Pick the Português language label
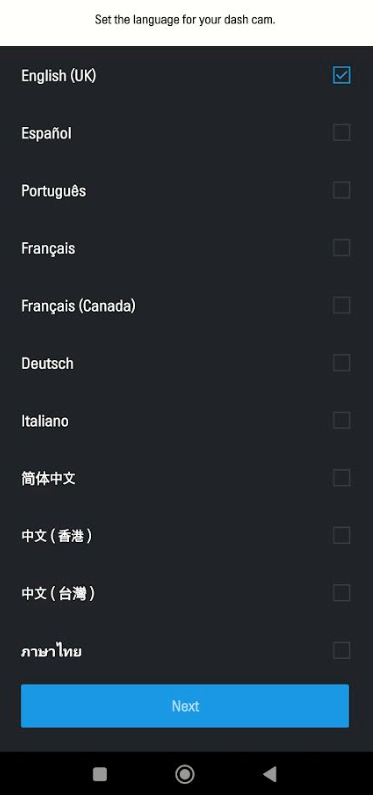Screen dimensions: 373x795 [54, 191]
